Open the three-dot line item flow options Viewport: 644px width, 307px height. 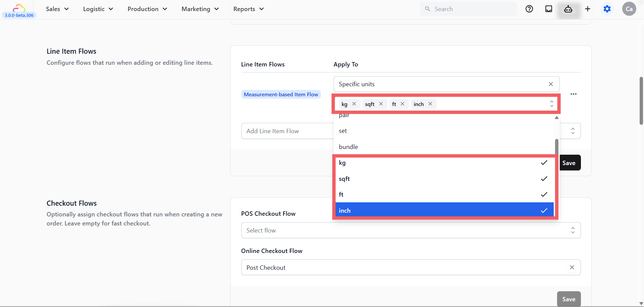click(574, 94)
